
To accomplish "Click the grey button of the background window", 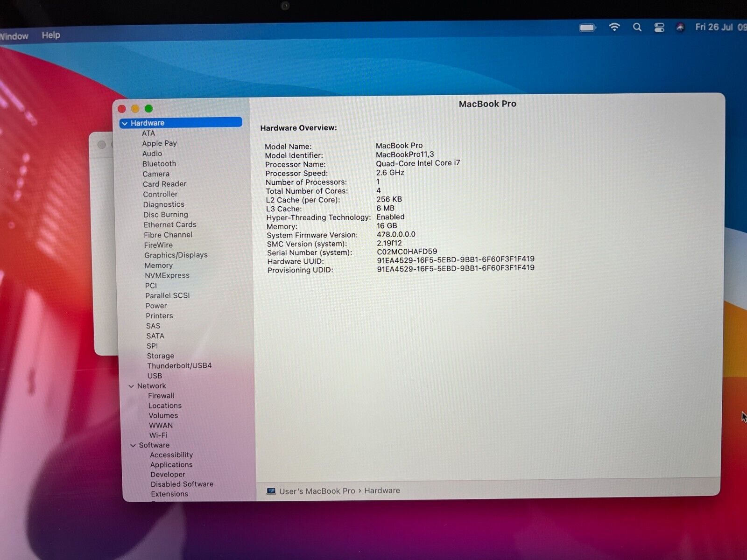I will point(102,145).
